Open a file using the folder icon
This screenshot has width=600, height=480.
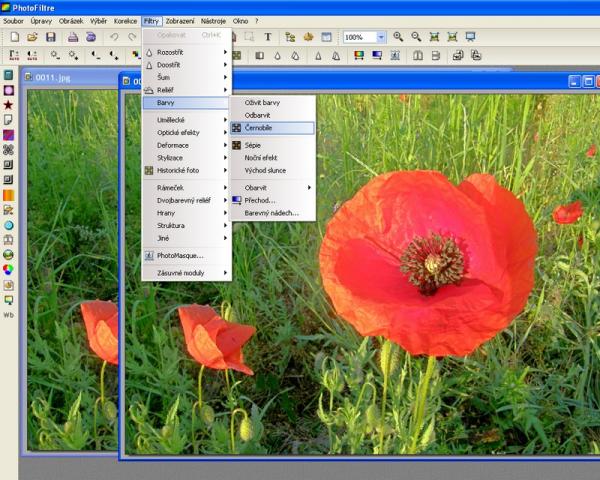33,37
